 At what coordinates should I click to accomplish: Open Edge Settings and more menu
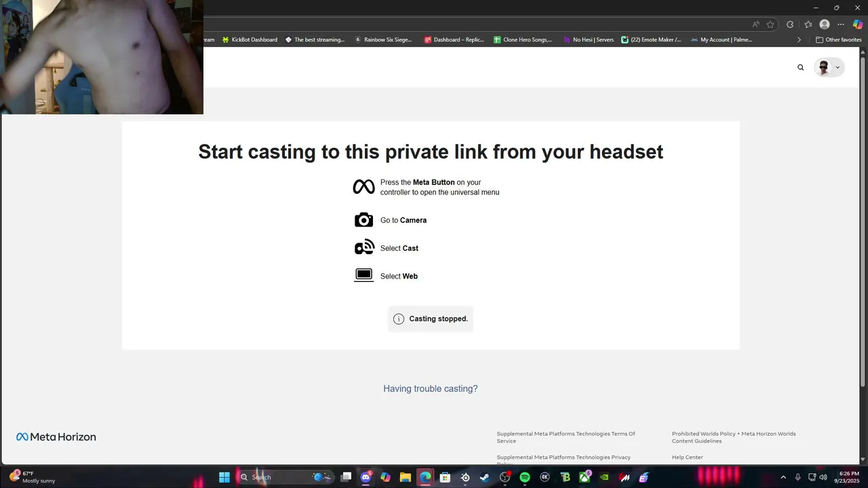point(841,24)
